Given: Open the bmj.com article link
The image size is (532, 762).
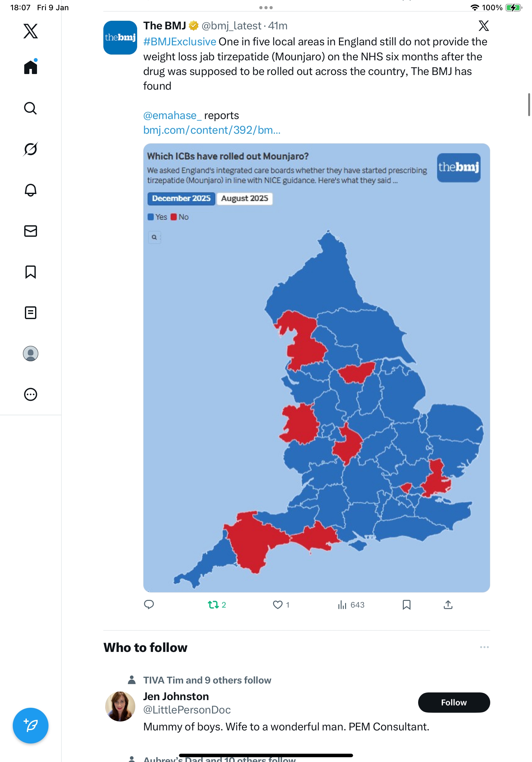Looking at the screenshot, I should coord(211,130).
